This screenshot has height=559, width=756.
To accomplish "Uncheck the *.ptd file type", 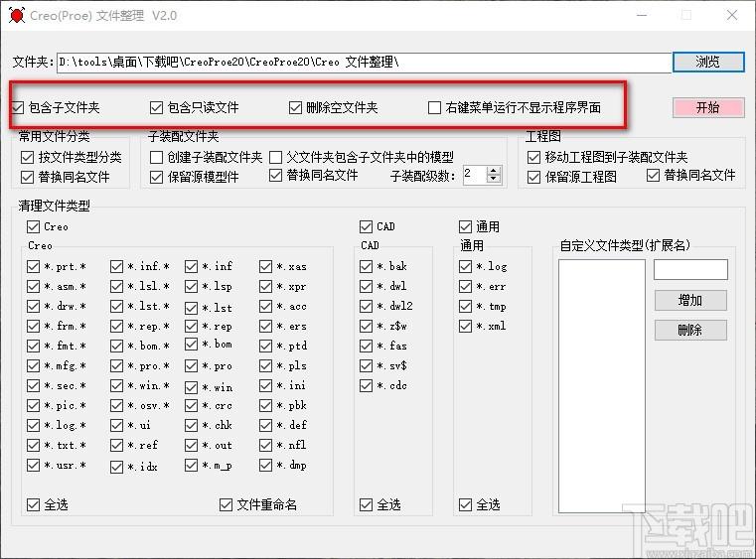I will click(265, 346).
